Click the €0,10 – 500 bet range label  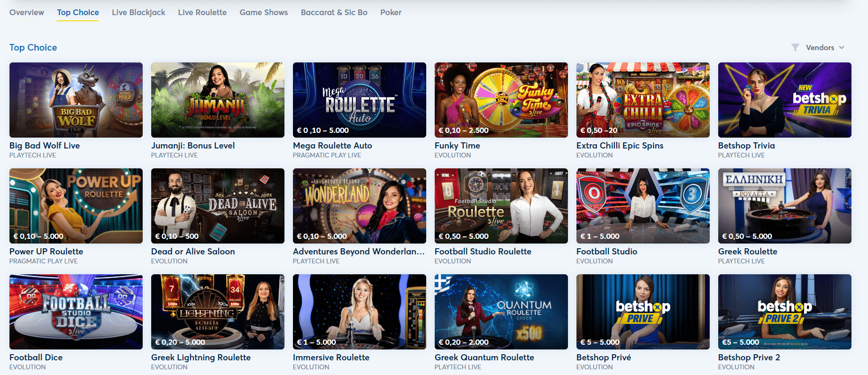177,236
